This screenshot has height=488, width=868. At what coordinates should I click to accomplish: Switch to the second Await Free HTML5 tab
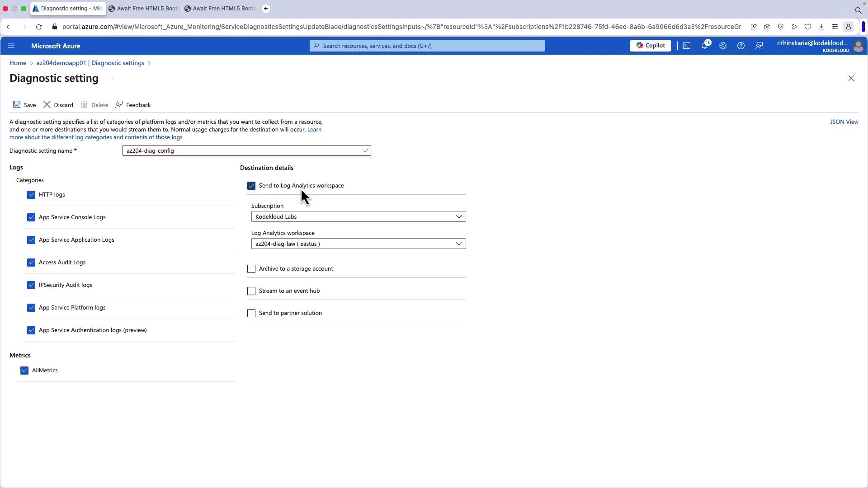220,9
